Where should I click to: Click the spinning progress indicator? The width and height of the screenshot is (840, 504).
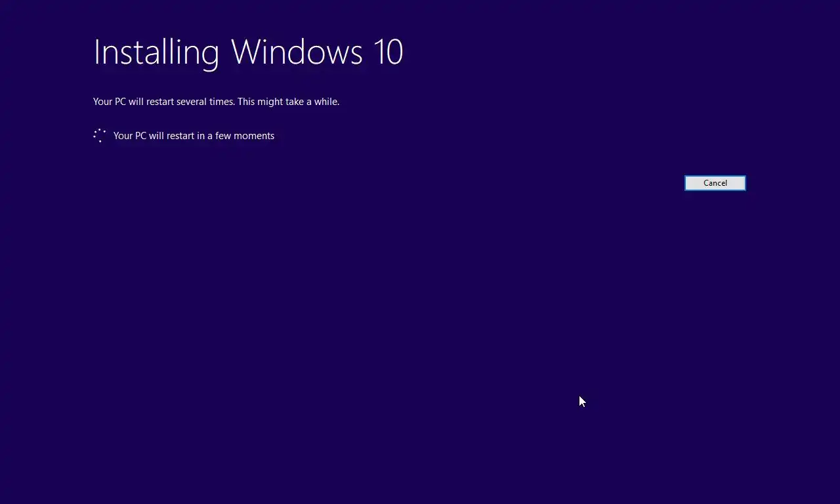coord(100,136)
